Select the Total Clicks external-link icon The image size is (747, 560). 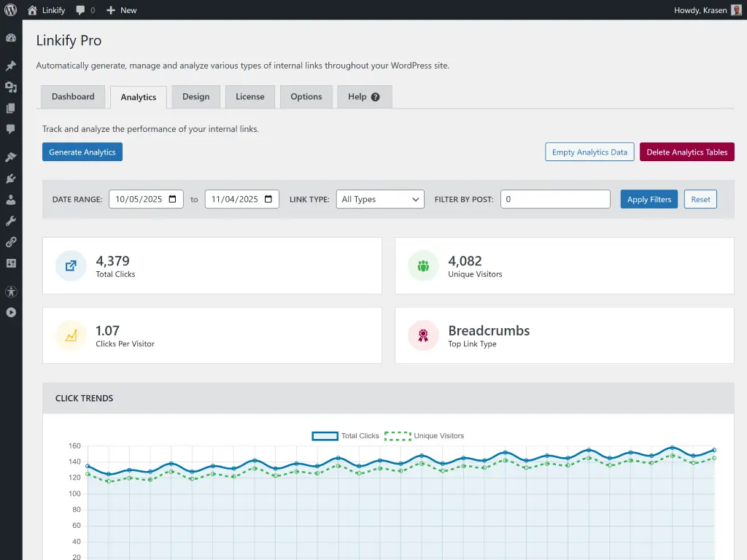click(70, 265)
